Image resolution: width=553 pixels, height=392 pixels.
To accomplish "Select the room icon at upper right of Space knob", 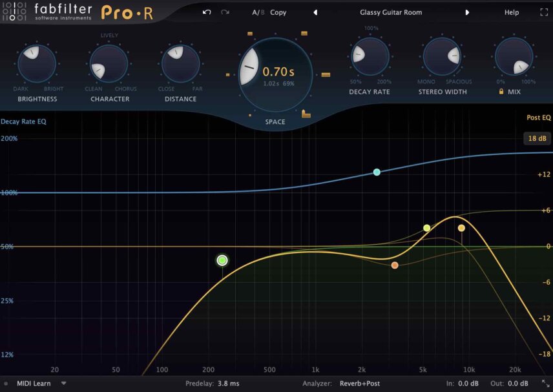I will click(304, 33).
